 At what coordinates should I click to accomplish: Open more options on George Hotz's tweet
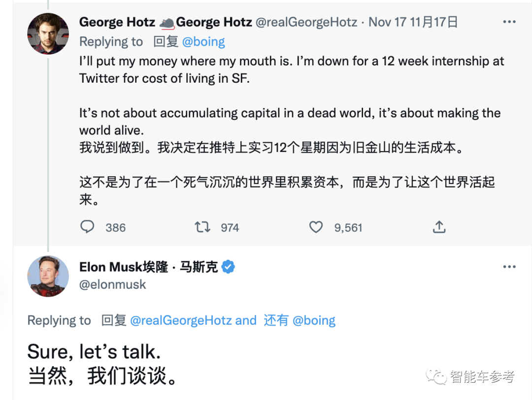coord(509,22)
